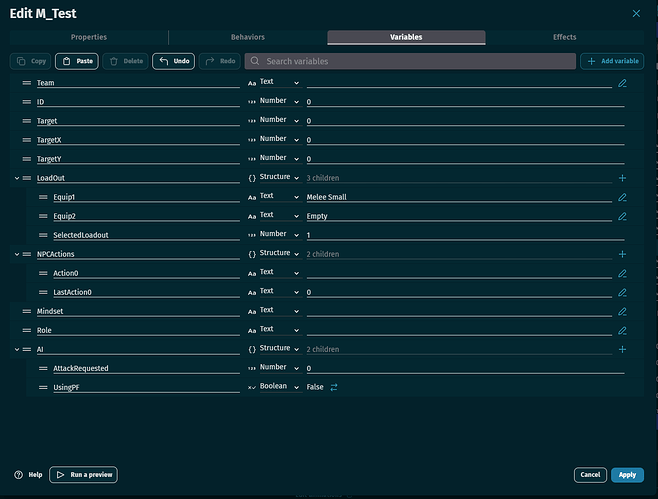Open pencil editor for Action0 value

click(x=622, y=274)
